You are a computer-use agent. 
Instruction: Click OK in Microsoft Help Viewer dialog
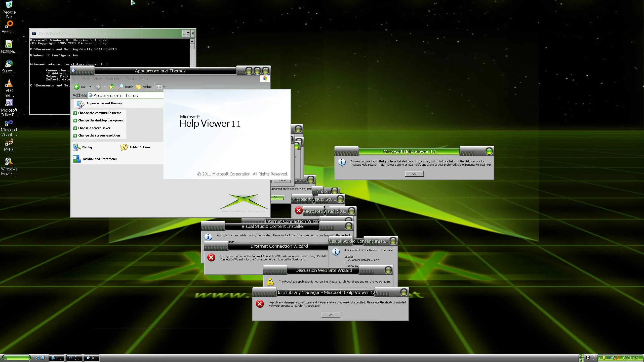point(414,174)
